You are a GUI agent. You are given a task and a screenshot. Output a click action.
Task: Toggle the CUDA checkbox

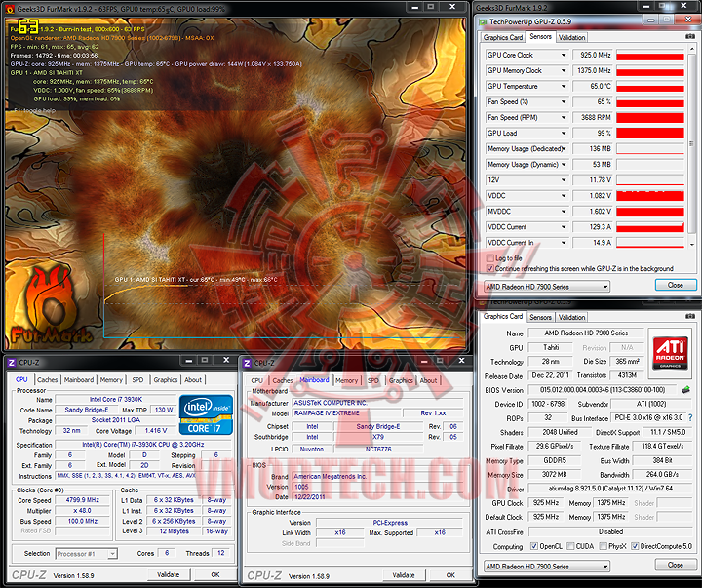(570, 546)
